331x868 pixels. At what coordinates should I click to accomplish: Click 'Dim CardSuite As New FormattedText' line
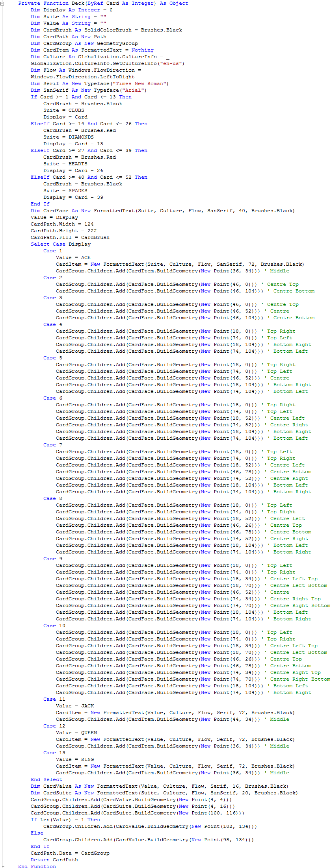[x=164, y=793]
